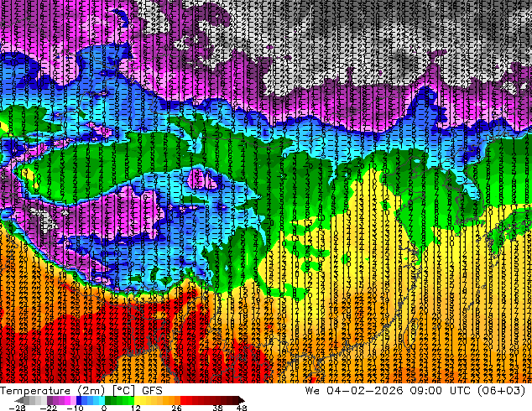Viewport: 532px width, 411px height.
Task: Click the 'Temperature (2m)' title text
Action: [x=53, y=391]
